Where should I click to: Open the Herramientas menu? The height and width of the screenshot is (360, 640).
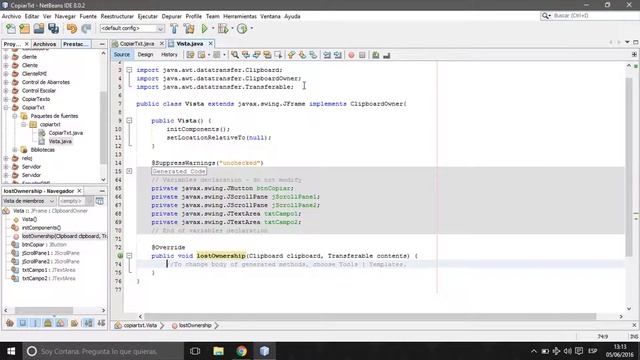click(x=240, y=16)
